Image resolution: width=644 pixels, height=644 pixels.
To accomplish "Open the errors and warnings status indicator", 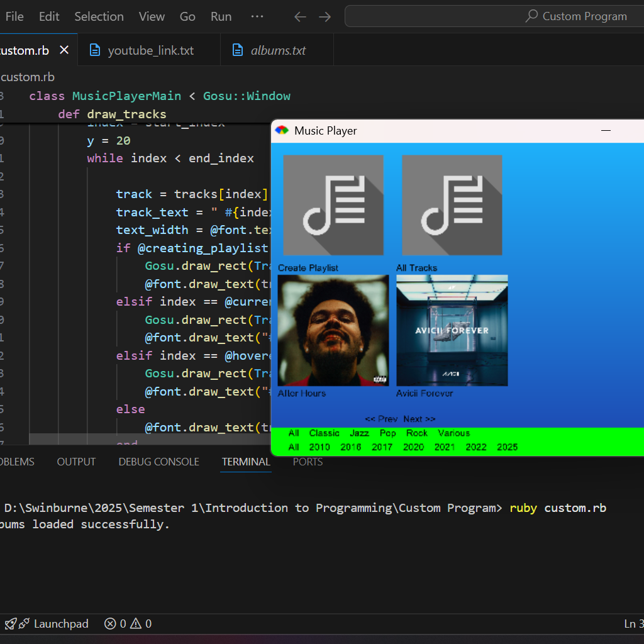I will (128, 623).
